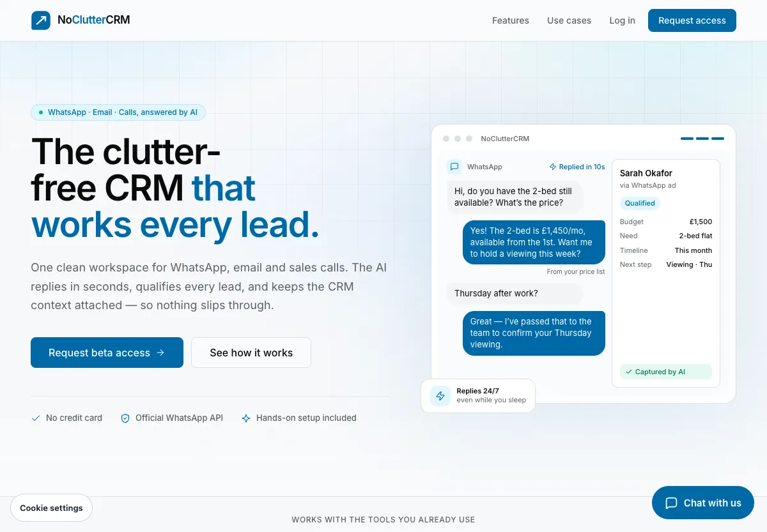Click the Qualified status badge
This screenshot has width=767, height=532.
(640, 203)
